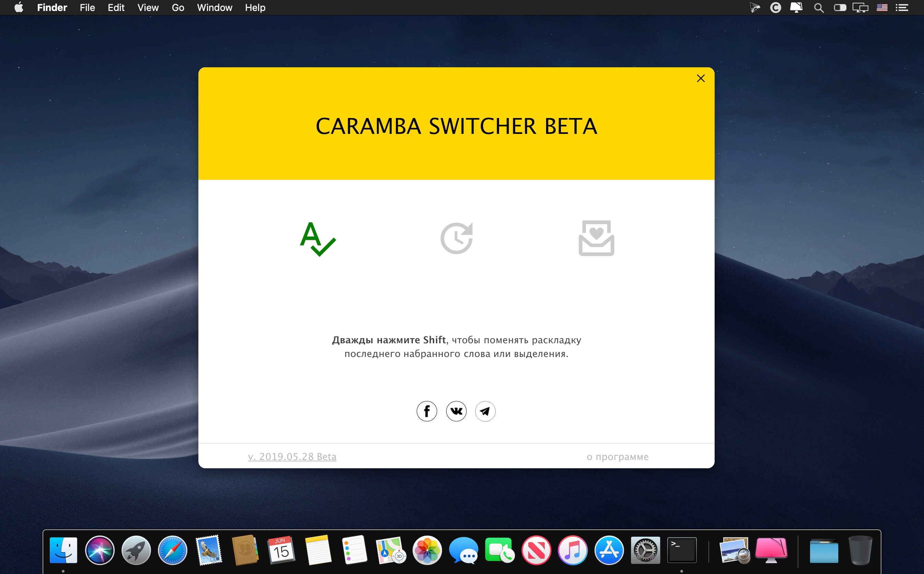The height and width of the screenshot is (574, 924).
Task: Click the CARAMBA SWITCHER BETA title
Action: (457, 126)
